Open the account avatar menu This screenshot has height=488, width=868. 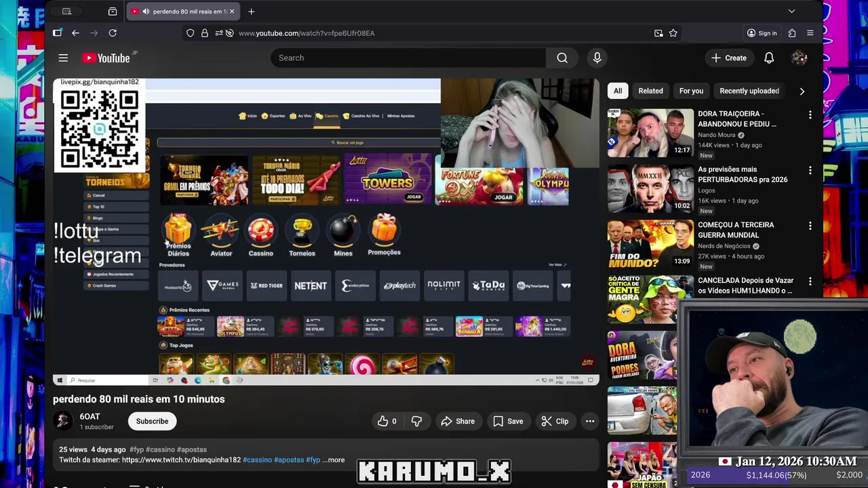click(x=800, y=58)
